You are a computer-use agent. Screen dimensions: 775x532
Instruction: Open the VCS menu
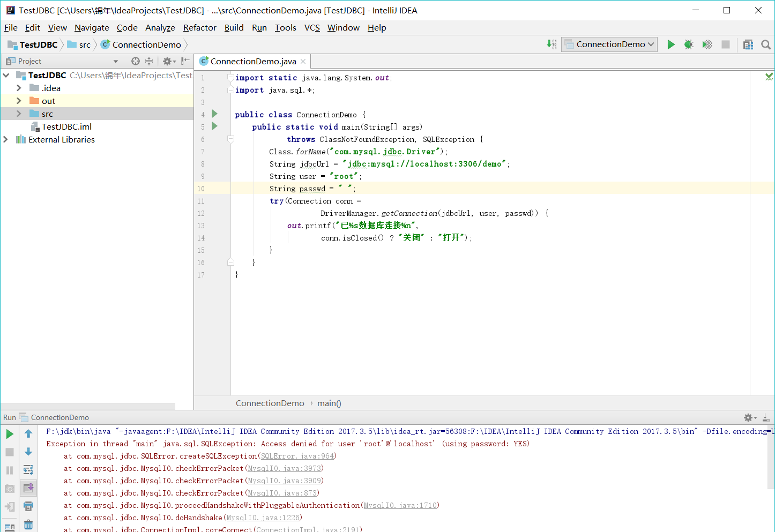(312, 28)
